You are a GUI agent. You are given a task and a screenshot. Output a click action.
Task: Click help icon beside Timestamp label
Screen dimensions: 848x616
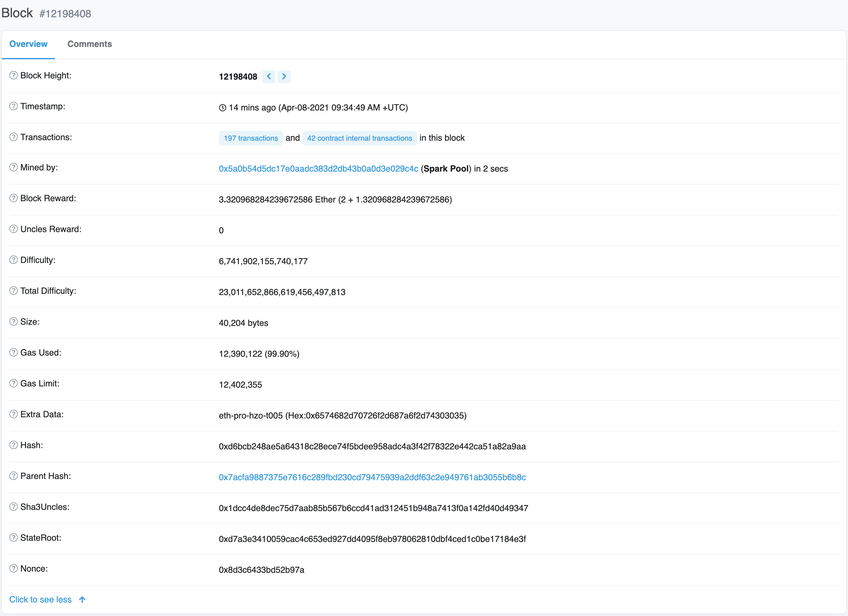tap(14, 106)
